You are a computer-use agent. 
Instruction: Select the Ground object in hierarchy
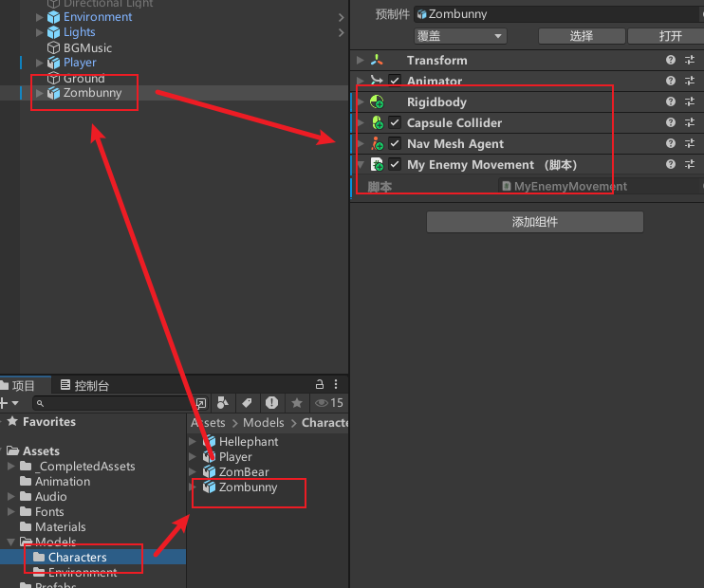click(83, 78)
